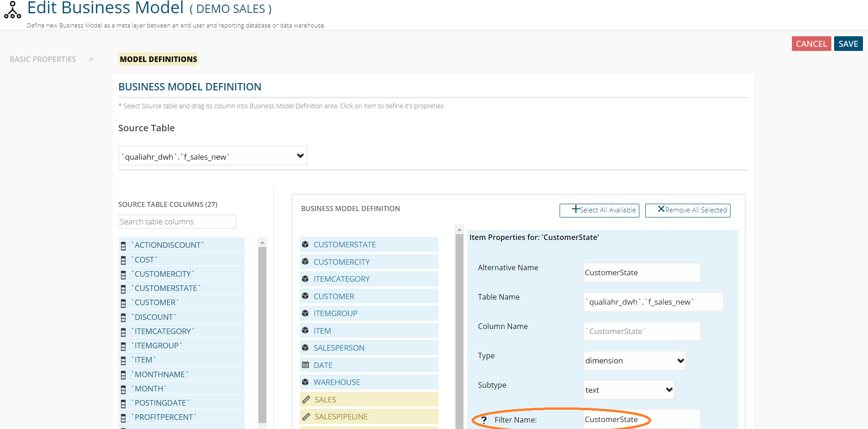Click dimension cube icon of ITEM model item
The width and height of the screenshot is (868, 429).
point(305,330)
